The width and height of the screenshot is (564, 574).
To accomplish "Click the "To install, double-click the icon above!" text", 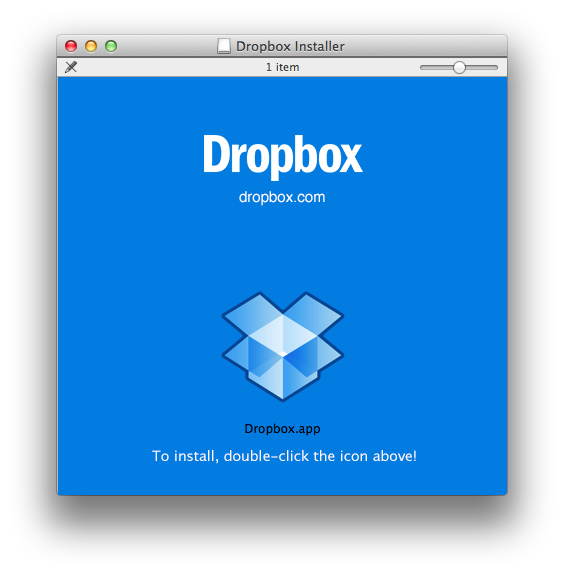I will [284, 456].
